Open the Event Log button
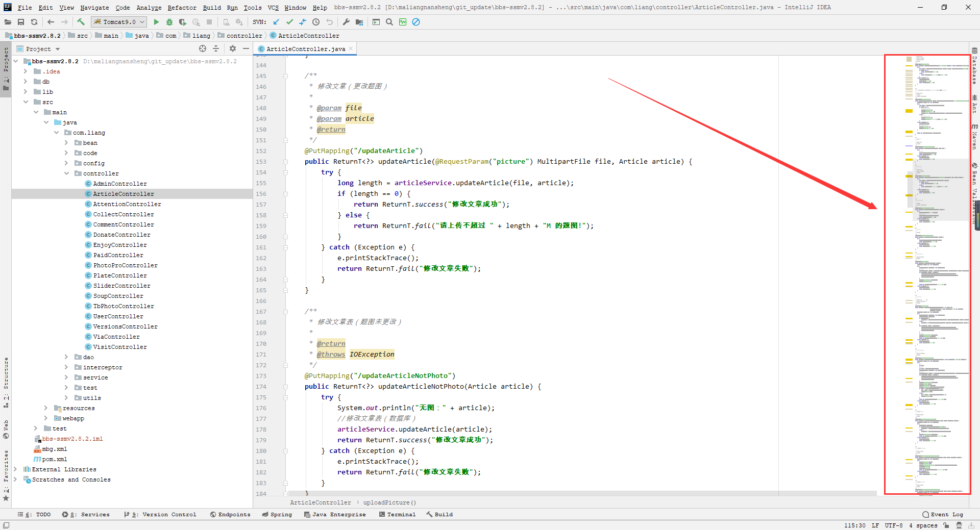This screenshot has width=980, height=530. (943, 514)
